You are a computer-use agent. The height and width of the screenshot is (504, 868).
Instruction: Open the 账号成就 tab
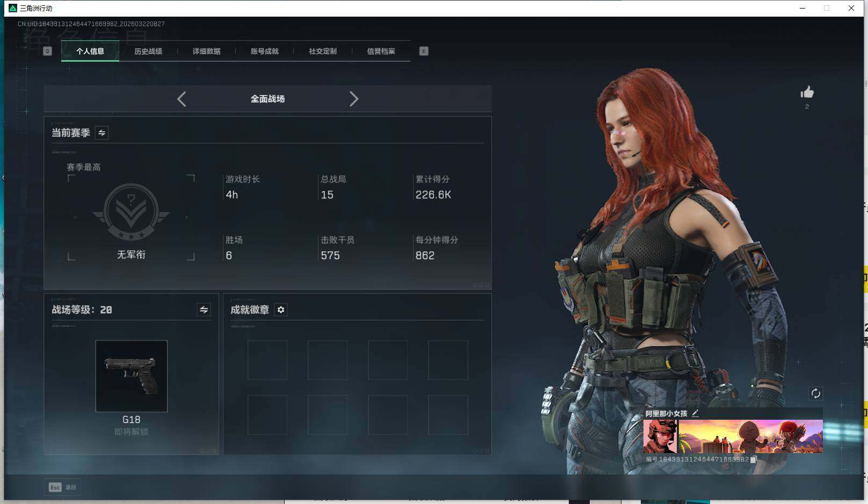tap(264, 51)
